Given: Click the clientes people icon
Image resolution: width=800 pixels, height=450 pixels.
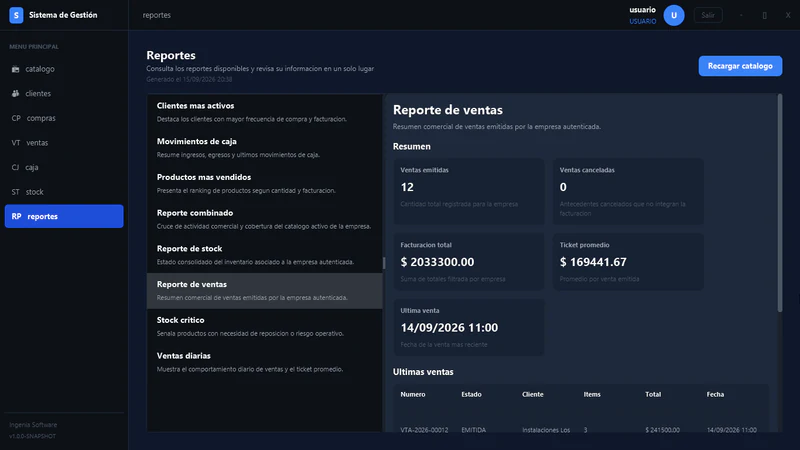Looking at the screenshot, I should pyautogui.click(x=15, y=93).
